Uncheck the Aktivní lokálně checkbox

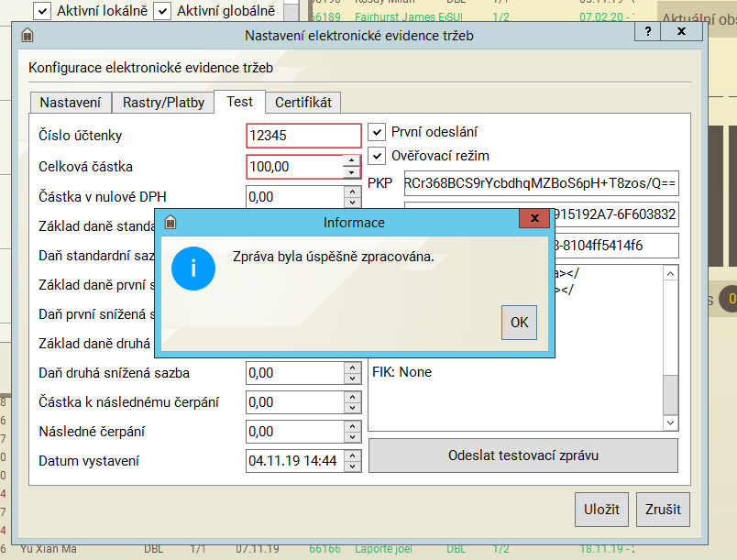click(41, 11)
